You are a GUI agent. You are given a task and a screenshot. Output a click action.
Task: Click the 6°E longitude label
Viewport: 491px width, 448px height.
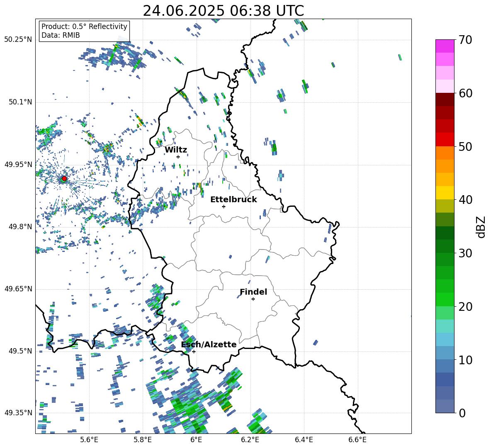coord(196,440)
